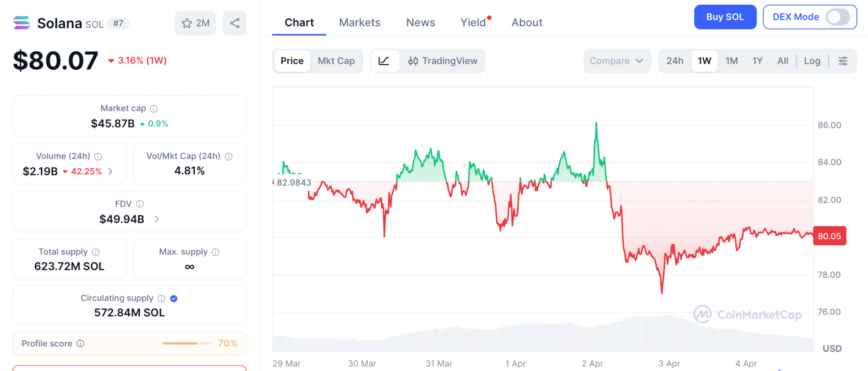Image resolution: width=868 pixels, height=371 pixels.
Task: Switch to TradingView chart
Action: (442, 61)
